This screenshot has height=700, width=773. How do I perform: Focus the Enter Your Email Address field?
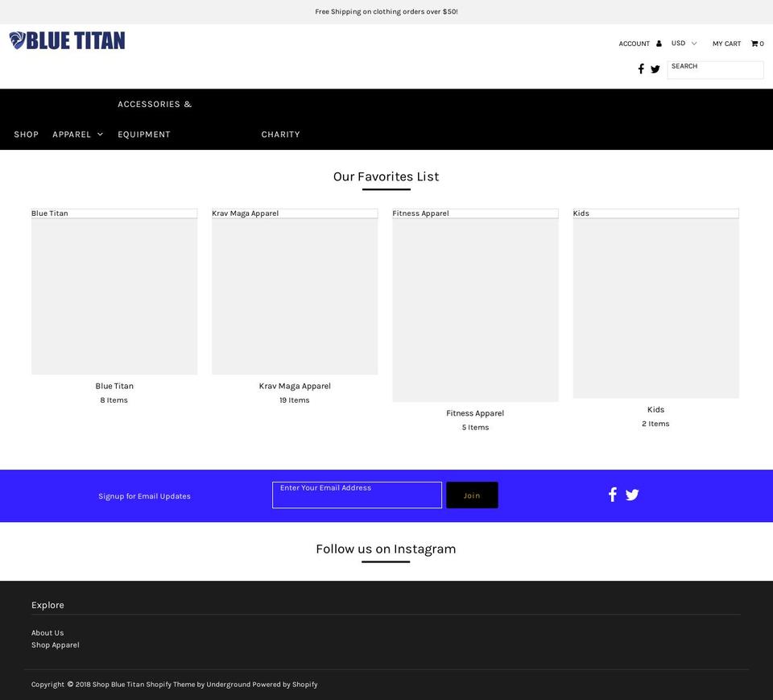(x=357, y=495)
